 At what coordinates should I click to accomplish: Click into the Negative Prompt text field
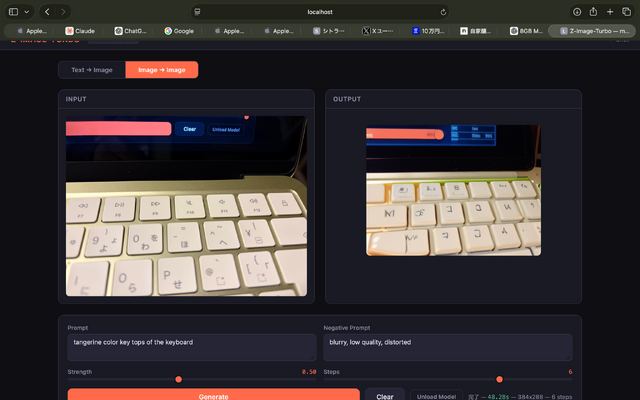[x=448, y=346]
